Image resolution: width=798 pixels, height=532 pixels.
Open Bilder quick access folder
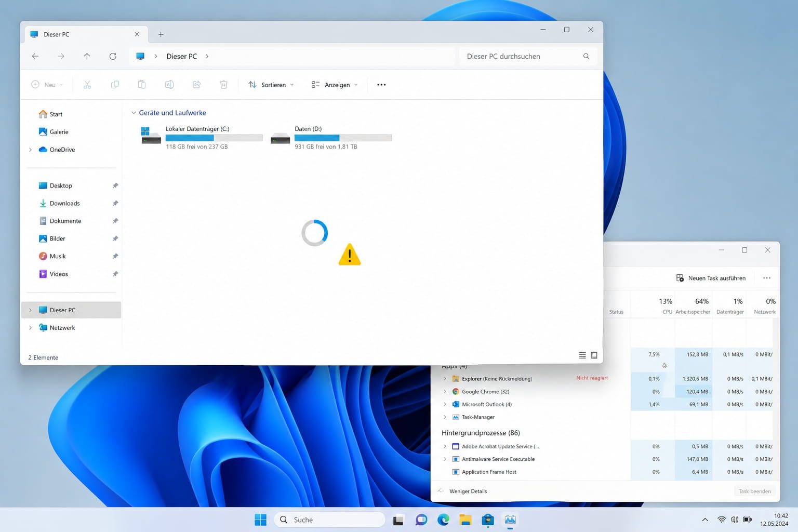[x=52, y=238]
